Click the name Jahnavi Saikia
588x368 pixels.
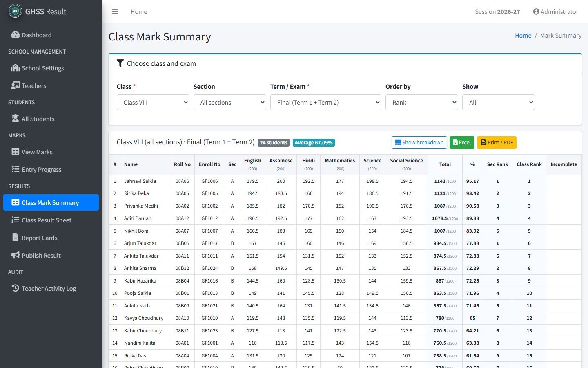tap(140, 181)
